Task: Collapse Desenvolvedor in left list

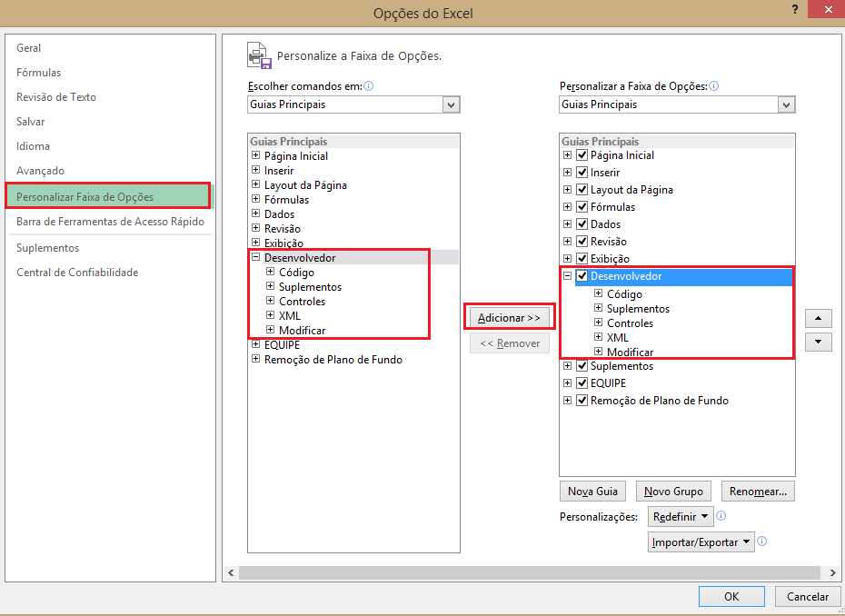Action: point(256,257)
